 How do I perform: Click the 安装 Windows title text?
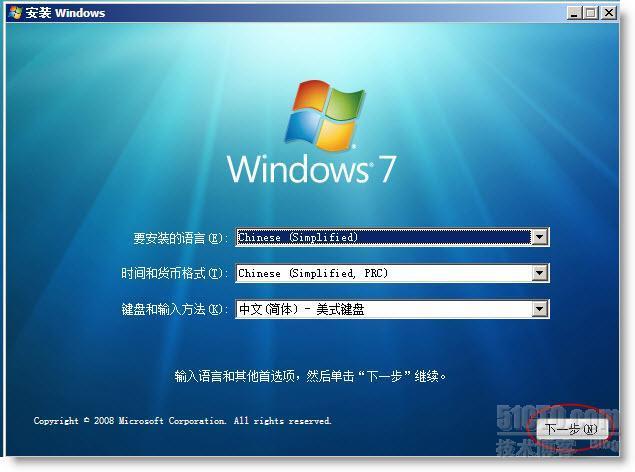pyautogui.click(x=65, y=13)
